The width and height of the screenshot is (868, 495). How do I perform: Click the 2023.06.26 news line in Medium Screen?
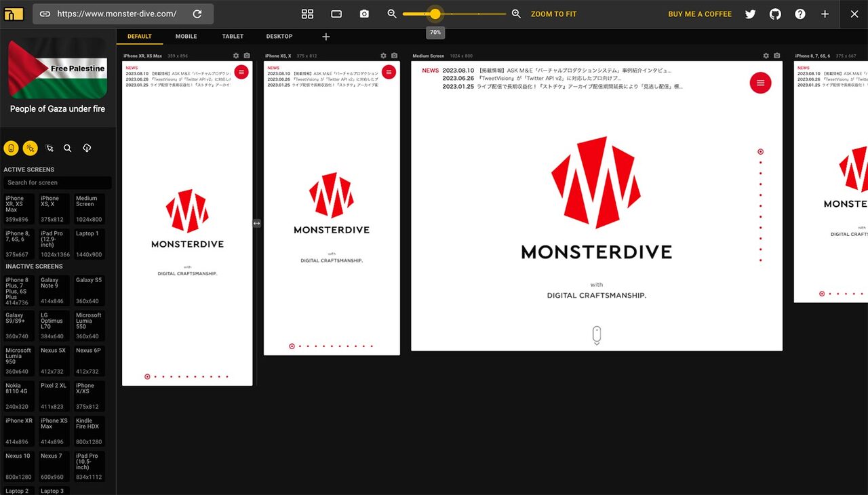click(532, 79)
